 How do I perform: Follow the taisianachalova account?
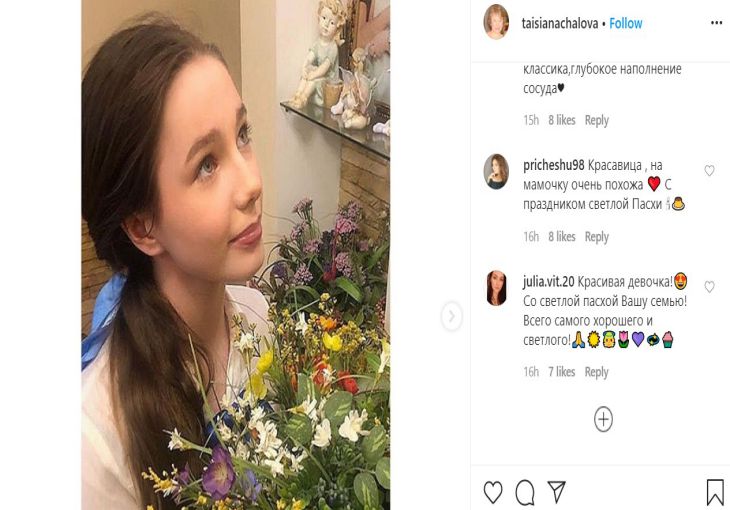[x=626, y=23]
